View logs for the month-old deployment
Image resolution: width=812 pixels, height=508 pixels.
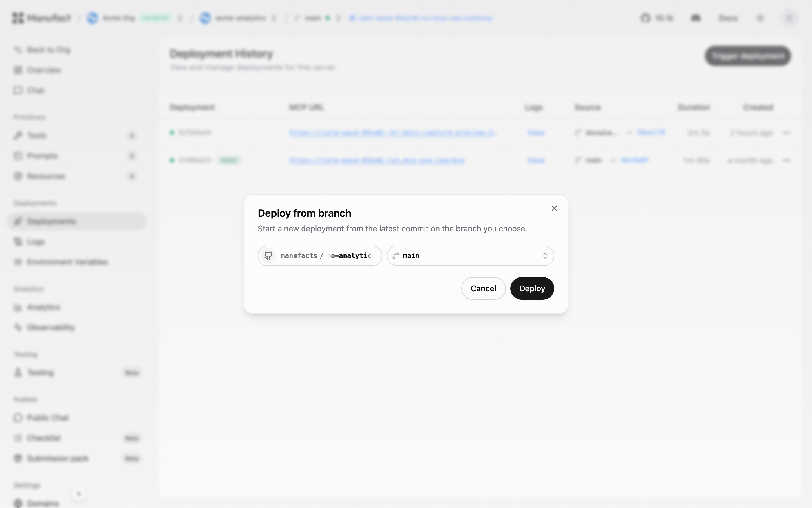click(536, 160)
